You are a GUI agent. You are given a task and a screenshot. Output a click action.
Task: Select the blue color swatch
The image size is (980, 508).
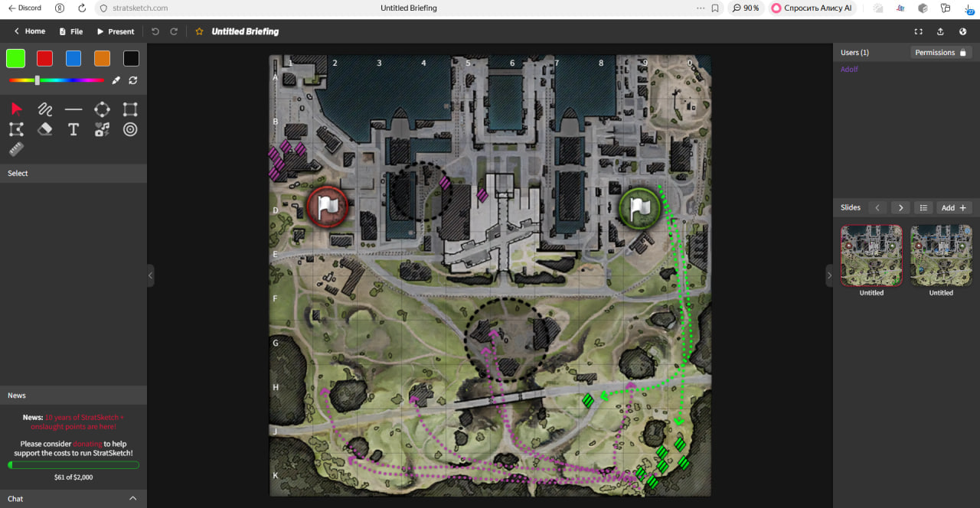tap(73, 58)
